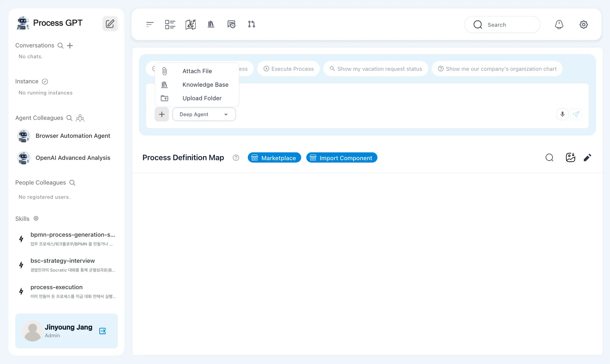Open settings gear in top bar
The width and height of the screenshot is (610, 364).
pyautogui.click(x=584, y=24)
